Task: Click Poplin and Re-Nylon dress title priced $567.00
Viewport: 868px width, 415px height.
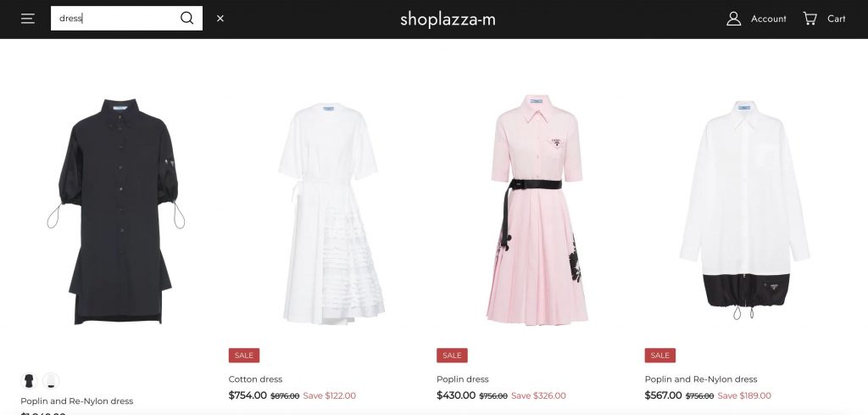Action: 701,379
